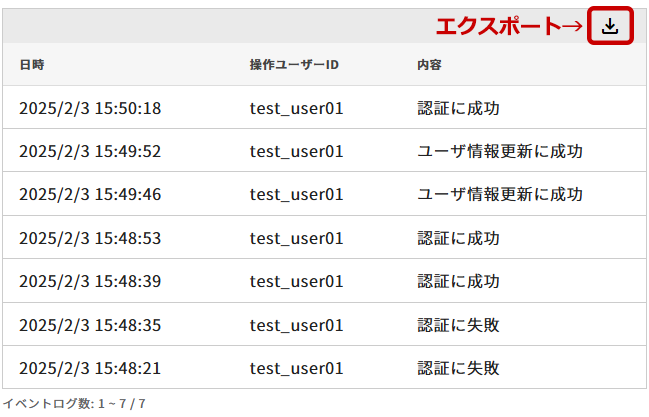Click ユーザ情報更新に成功 in the 15:49:46 row
This screenshot has height=417, width=649.
(499, 194)
